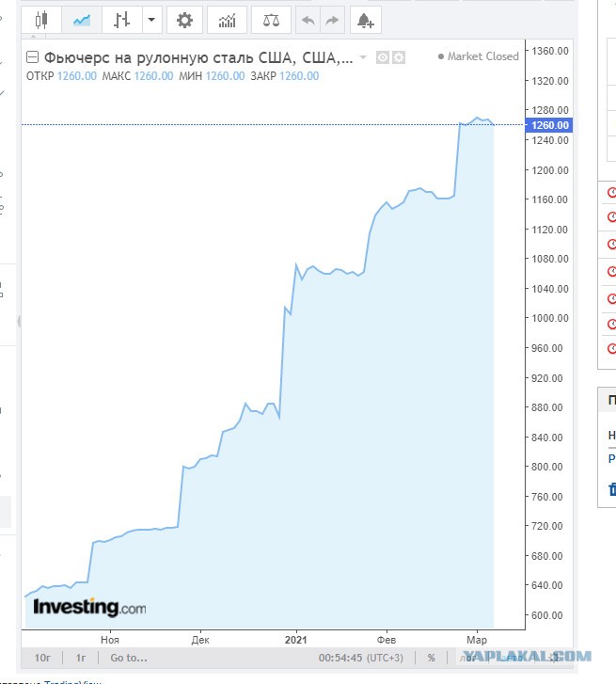Select the 1г time range
The image size is (616, 684).
[x=81, y=658]
